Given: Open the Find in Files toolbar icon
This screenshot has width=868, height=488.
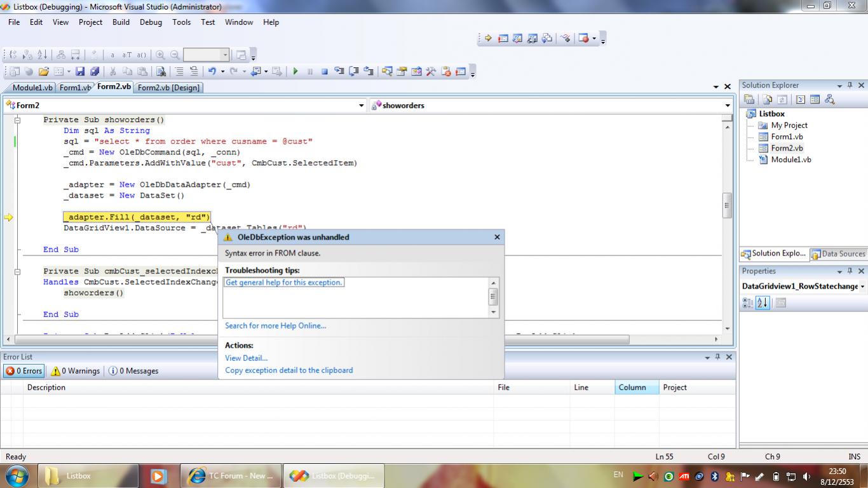Looking at the screenshot, I should [161, 71].
